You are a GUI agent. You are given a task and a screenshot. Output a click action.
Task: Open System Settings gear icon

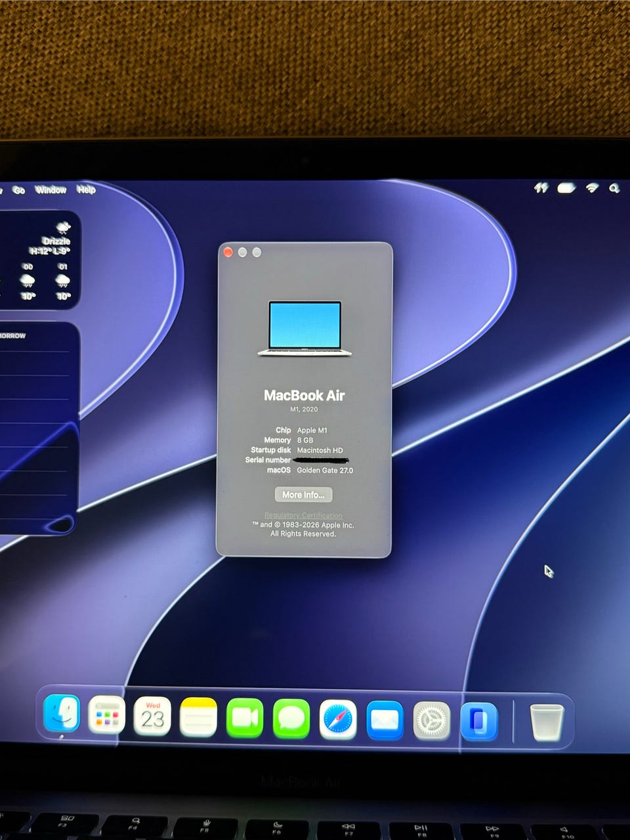[432, 721]
